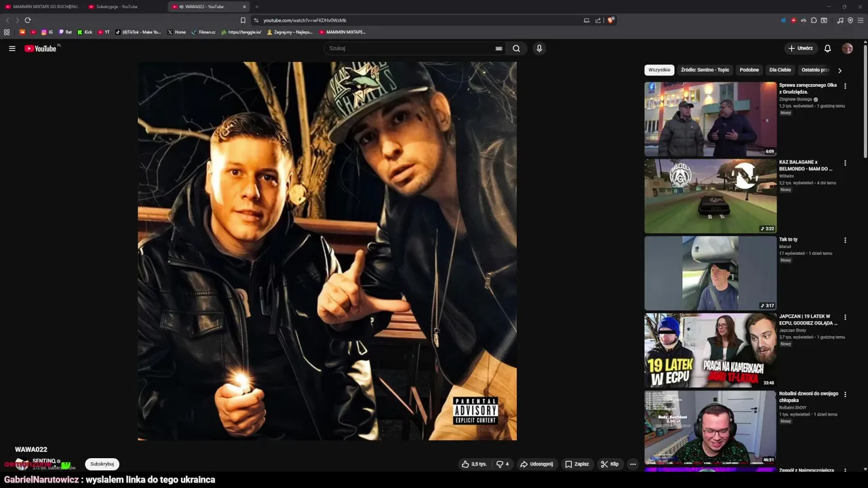This screenshot has height=488, width=868.
Task: Share the video with Udostępnij
Action: [536, 464]
